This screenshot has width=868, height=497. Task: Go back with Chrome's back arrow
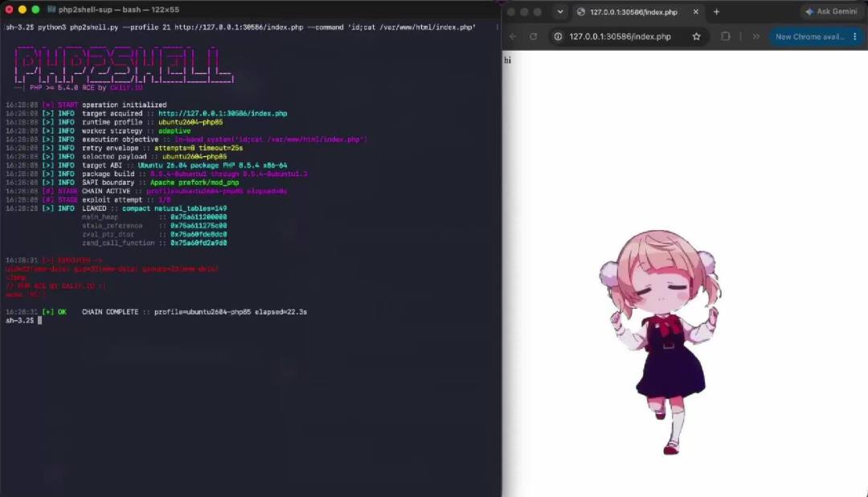point(513,36)
